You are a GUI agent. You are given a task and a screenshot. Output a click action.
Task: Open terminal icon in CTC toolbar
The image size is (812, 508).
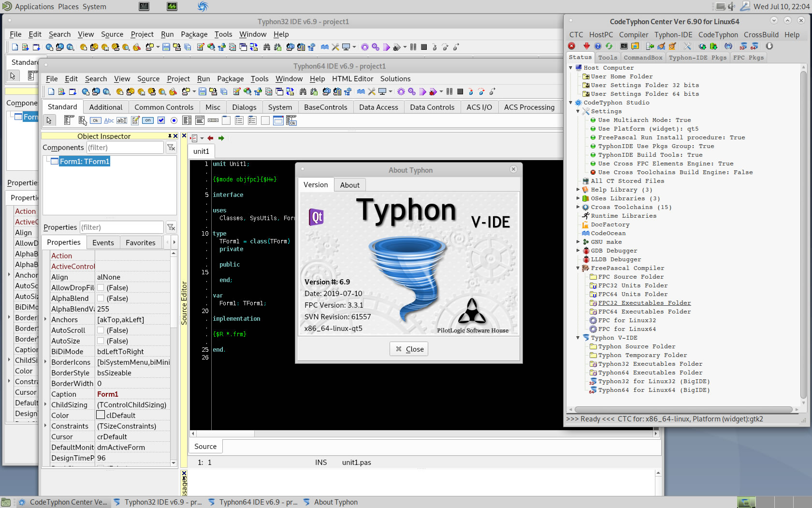pyautogui.click(x=624, y=46)
